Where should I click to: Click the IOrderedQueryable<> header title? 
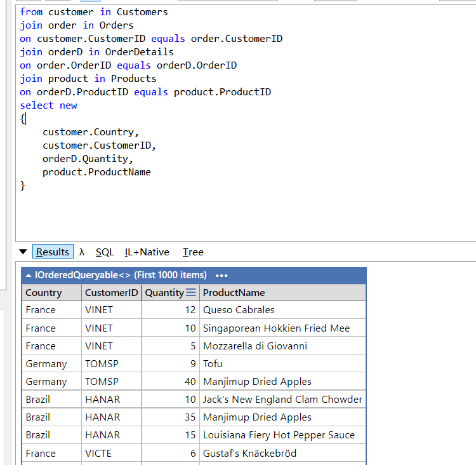[x=121, y=275]
